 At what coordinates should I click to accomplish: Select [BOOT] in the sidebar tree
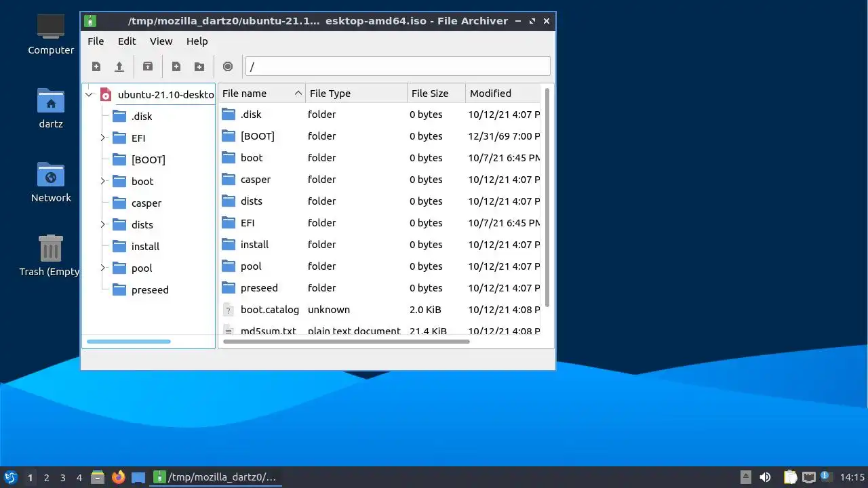(x=149, y=160)
